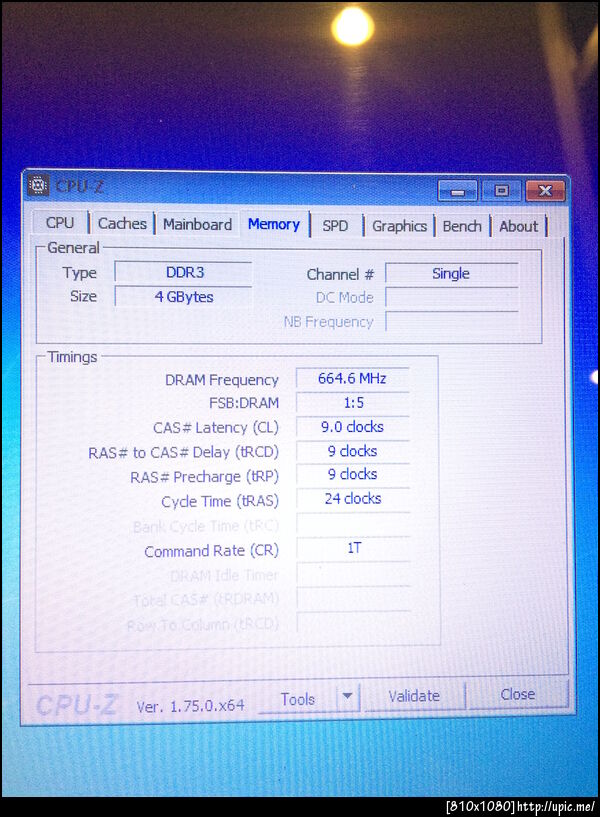Click the FSB:DRAM label
This screenshot has width=600, height=817.
[244, 403]
